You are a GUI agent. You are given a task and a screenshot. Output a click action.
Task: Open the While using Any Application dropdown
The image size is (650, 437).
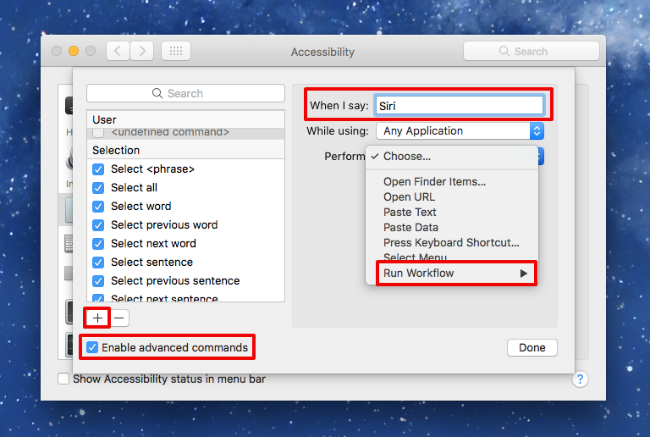(460, 131)
